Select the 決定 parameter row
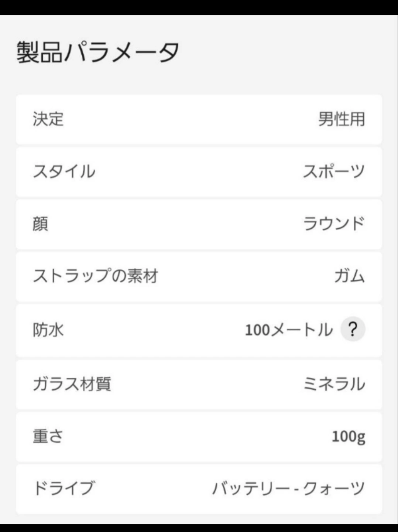Image resolution: width=398 pixels, height=532 pixels. (x=199, y=119)
